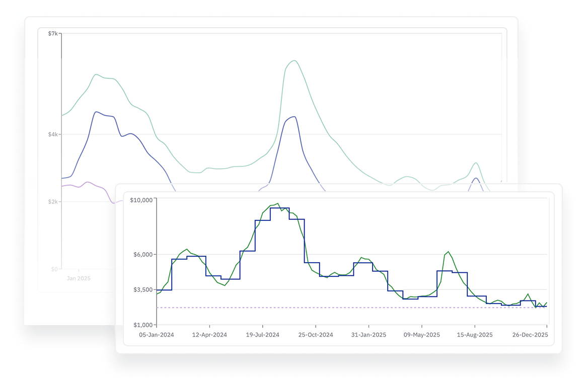Select the 12-Apr-2024 date label

209,334
